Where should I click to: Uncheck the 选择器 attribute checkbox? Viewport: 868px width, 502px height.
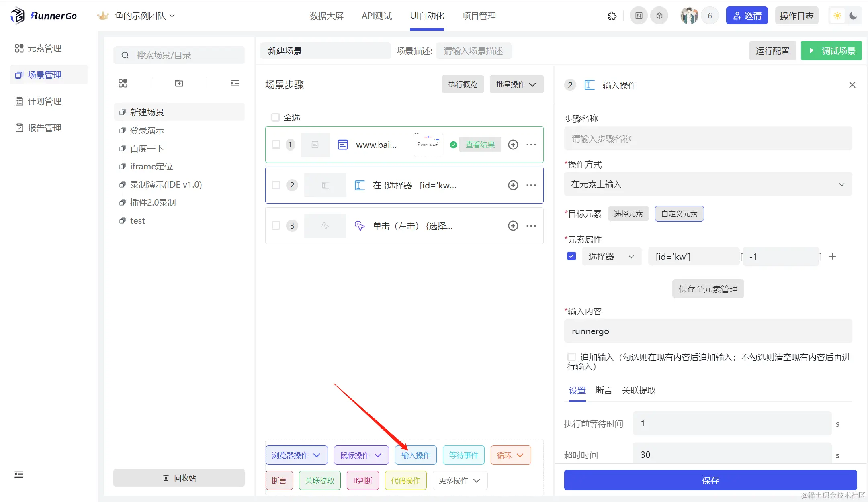[x=571, y=256]
